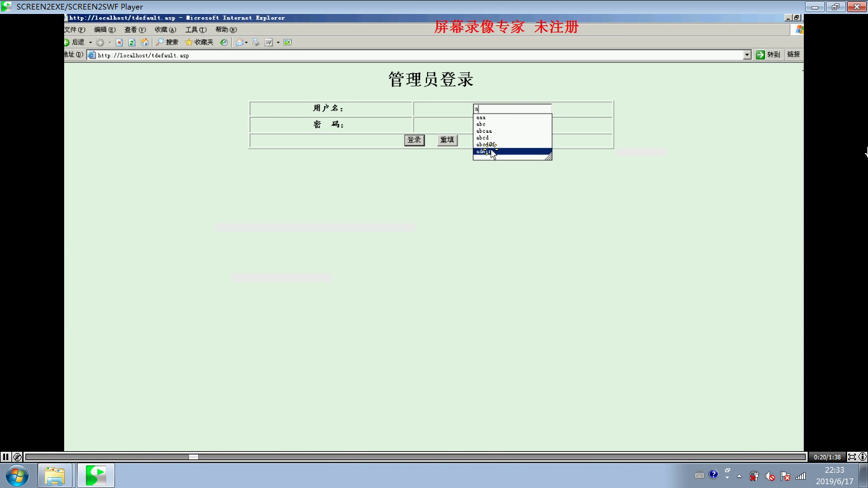Click the player info icon
The height and width of the screenshot is (488, 868).
click(x=862, y=457)
